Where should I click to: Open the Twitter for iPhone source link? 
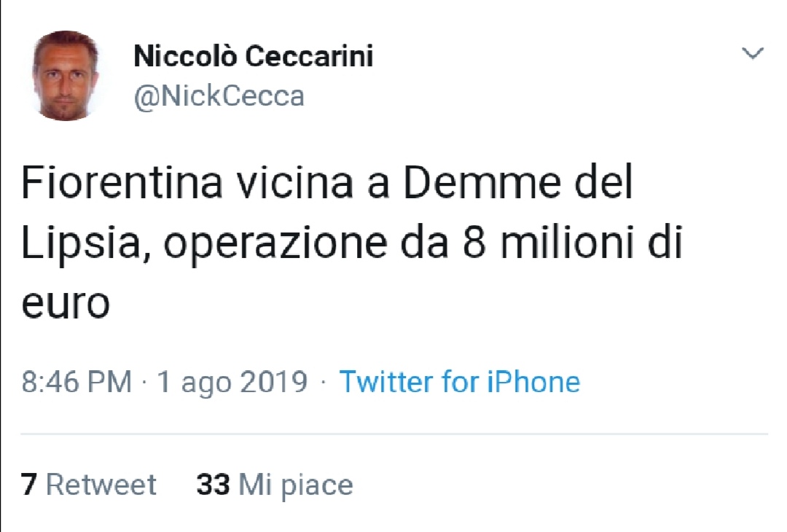coord(459,380)
